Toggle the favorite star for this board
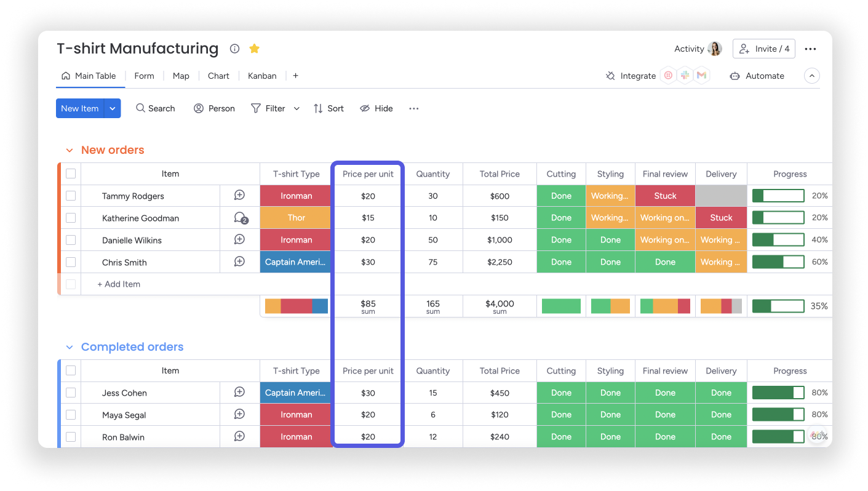Image resolution: width=868 pixels, height=491 pixels. [x=254, y=49]
